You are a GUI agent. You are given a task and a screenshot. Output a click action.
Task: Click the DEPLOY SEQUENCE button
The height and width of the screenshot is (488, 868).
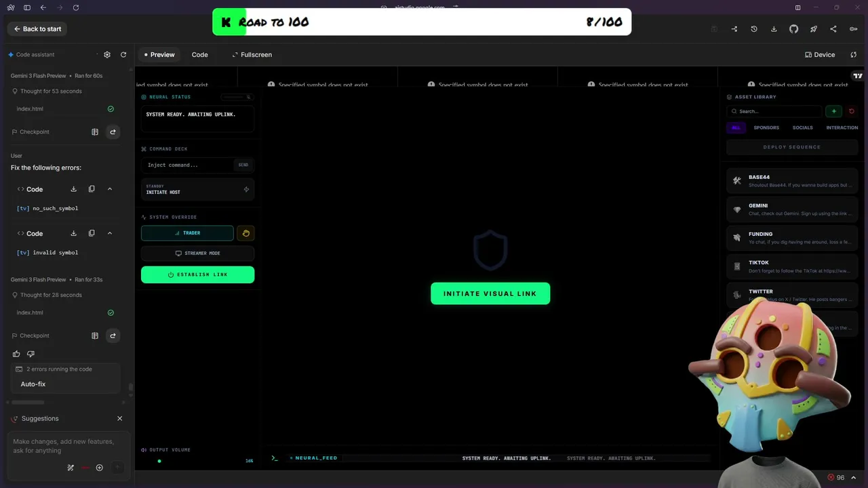791,147
